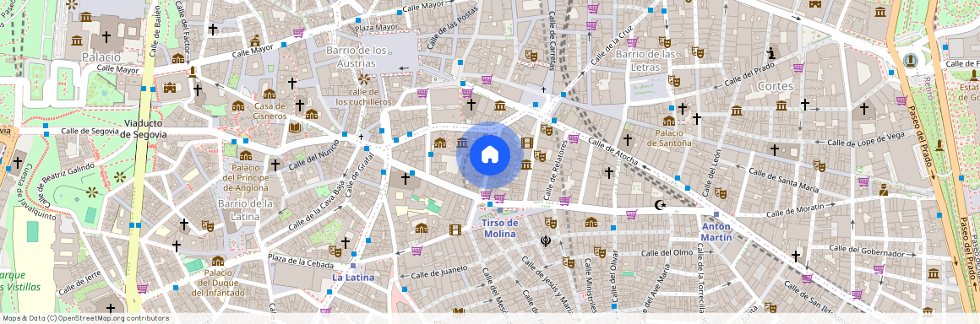Click the cinema film icon right of home marker

point(527,143)
